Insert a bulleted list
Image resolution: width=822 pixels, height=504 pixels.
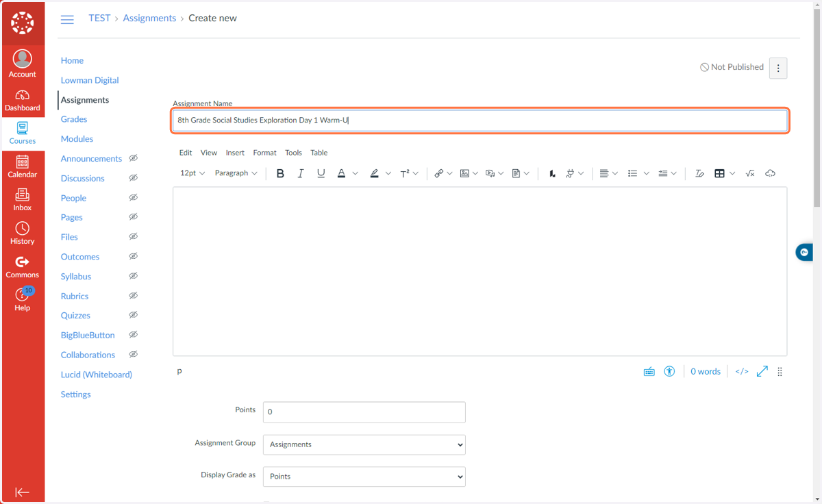coord(632,173)
